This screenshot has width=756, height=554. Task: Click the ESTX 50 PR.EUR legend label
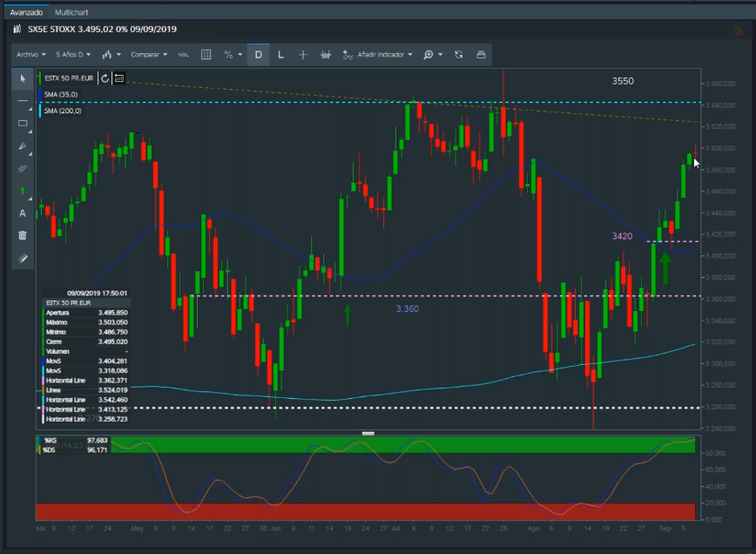69,78
